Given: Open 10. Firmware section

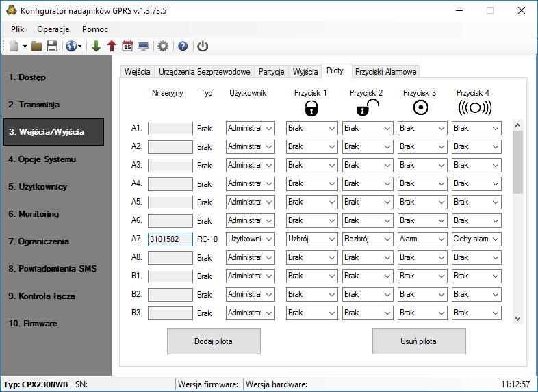Looking at the screenshot, I should click(33, 324).
